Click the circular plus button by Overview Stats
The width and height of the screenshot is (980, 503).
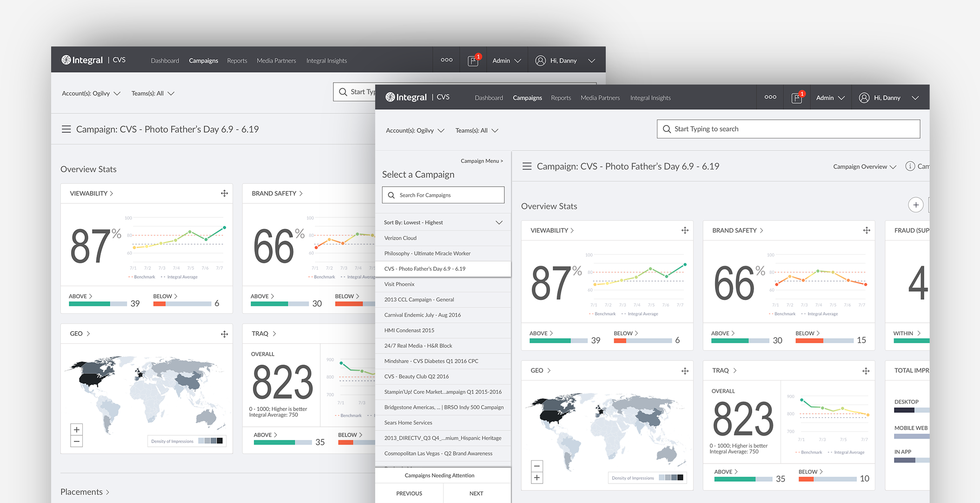[x=915, y=205]
